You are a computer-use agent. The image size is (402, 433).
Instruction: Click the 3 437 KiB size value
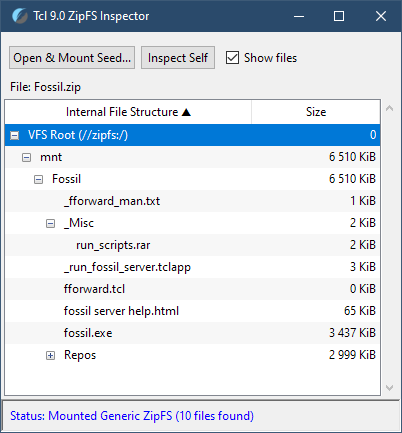coord(352,333)
